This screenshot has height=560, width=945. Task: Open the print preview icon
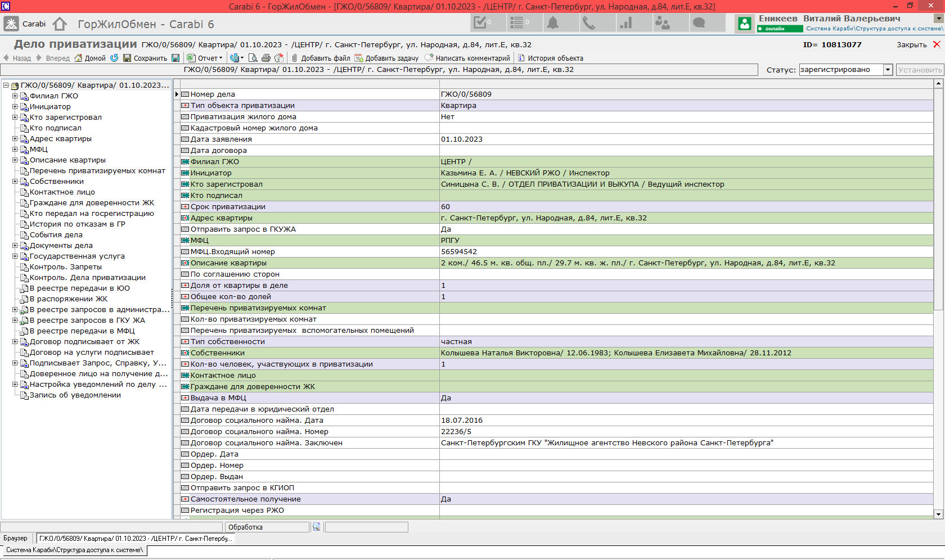coord(253,58)
